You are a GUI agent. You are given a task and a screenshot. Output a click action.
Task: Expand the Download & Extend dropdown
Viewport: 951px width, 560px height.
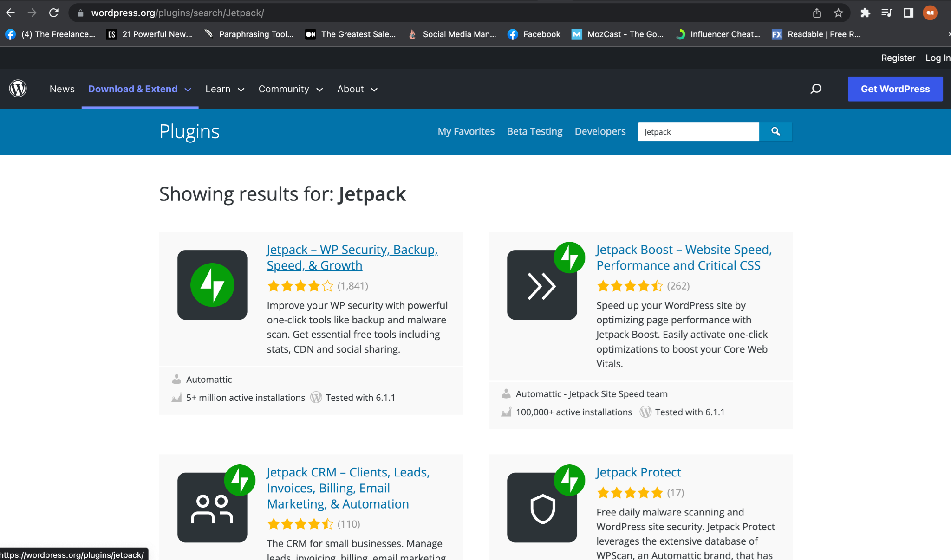(x=139, y=89)
